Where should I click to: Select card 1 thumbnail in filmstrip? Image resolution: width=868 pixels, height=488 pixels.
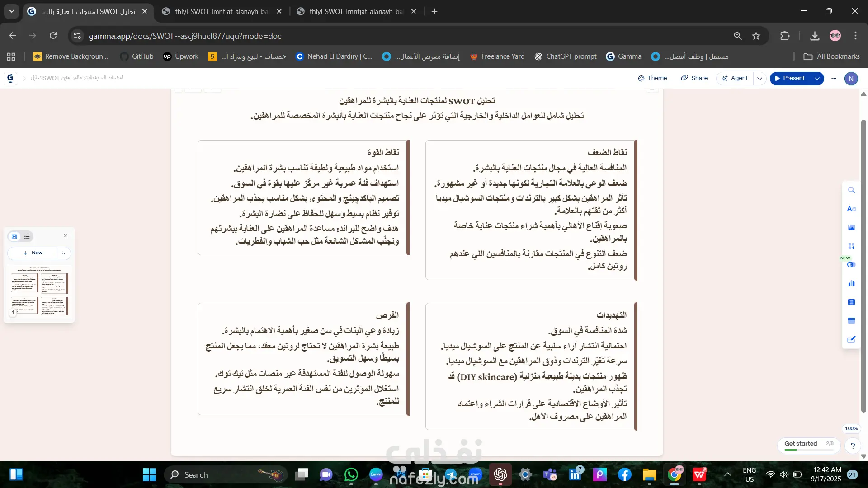tap(39, 292)
